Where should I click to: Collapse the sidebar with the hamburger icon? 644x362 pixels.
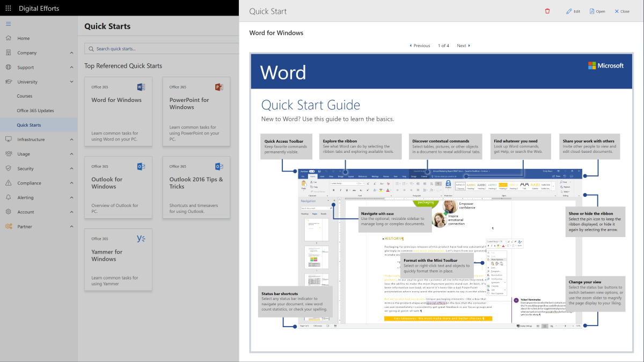coord(8,24)
